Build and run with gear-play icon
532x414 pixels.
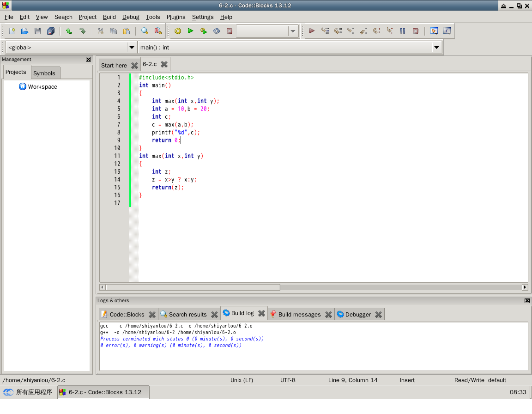pyautogui.click(x=204, y=31)
